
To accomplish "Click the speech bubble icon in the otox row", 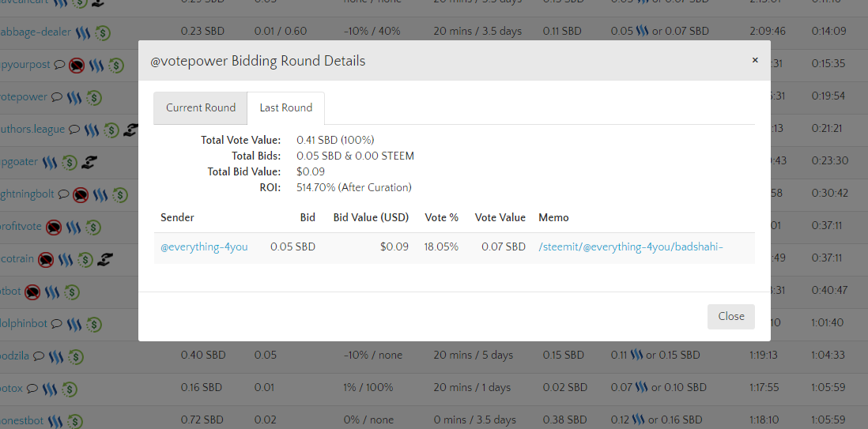I will [x=32, y=389].
